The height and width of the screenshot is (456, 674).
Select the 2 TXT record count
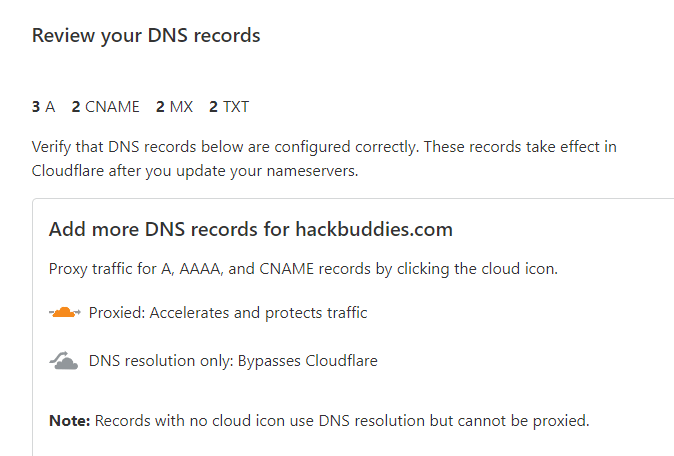pos(229,107)
